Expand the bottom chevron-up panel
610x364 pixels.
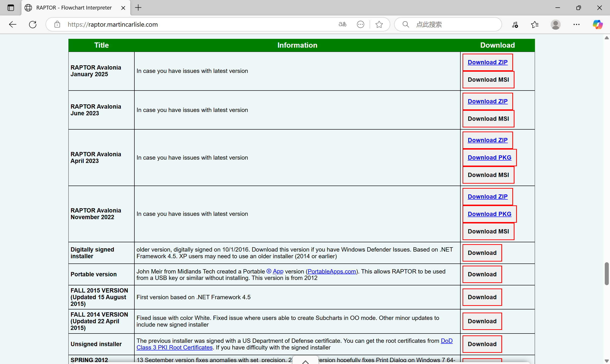[x=305, y=361]
